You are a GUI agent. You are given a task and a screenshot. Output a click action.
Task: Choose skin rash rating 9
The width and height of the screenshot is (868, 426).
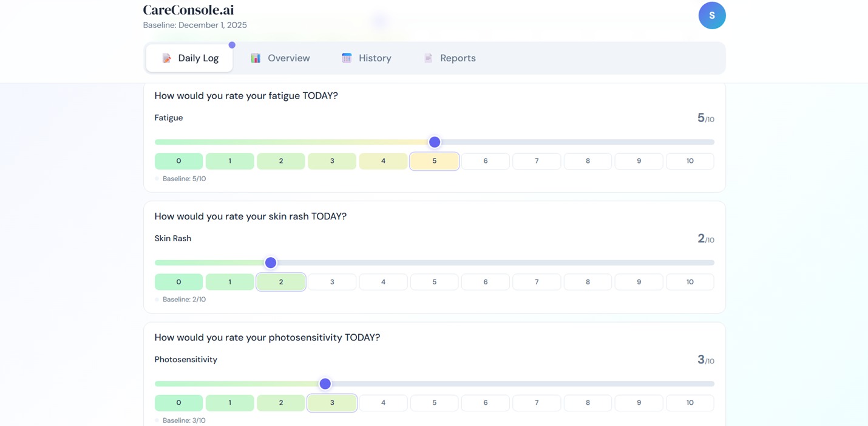coord(639,282)
